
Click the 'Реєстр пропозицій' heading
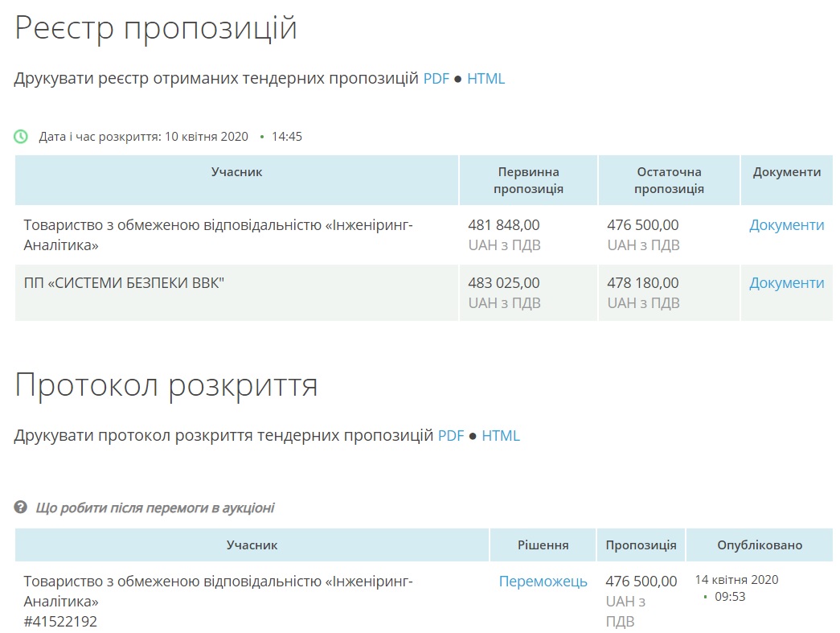[x=156, y=28]
